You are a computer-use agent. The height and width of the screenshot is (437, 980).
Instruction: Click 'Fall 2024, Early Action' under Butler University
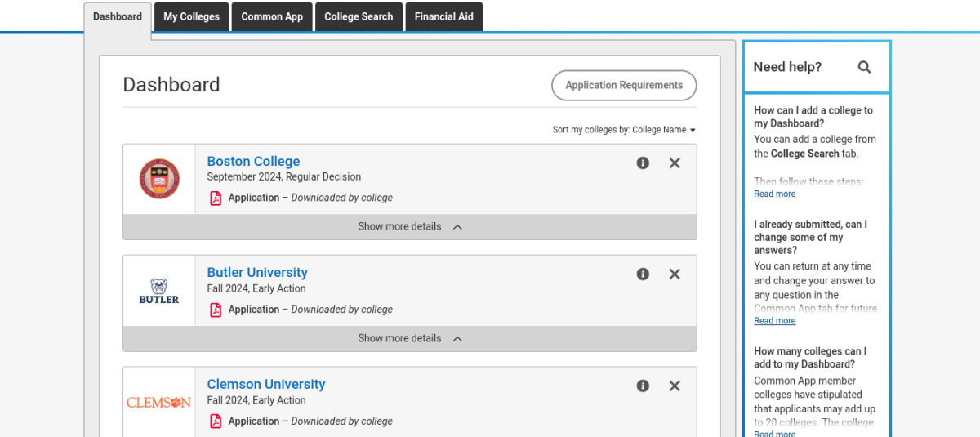[x=256, y=288]
